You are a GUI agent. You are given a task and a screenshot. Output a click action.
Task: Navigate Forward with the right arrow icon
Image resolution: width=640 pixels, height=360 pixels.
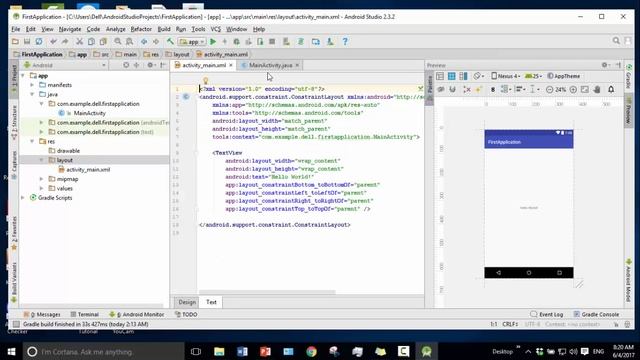[156, 42]
